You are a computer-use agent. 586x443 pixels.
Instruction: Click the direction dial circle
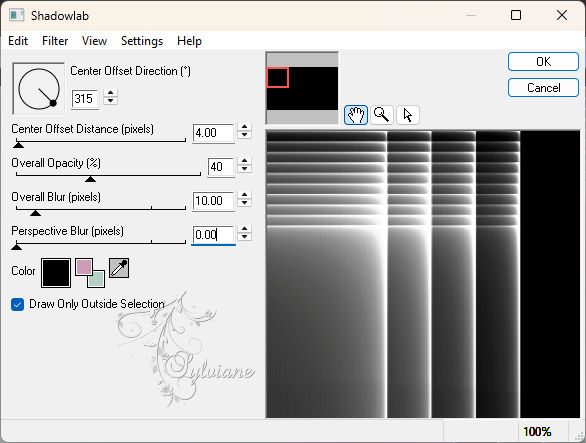pyautogui.click(x=38, y=89)
